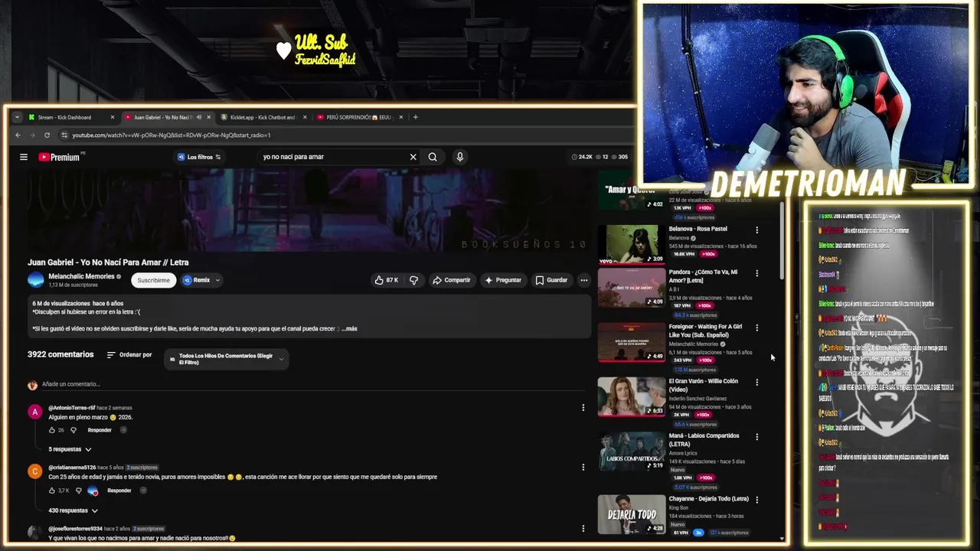
Task: Click the page vertical scrollbar
Action: tap(782, 241)
